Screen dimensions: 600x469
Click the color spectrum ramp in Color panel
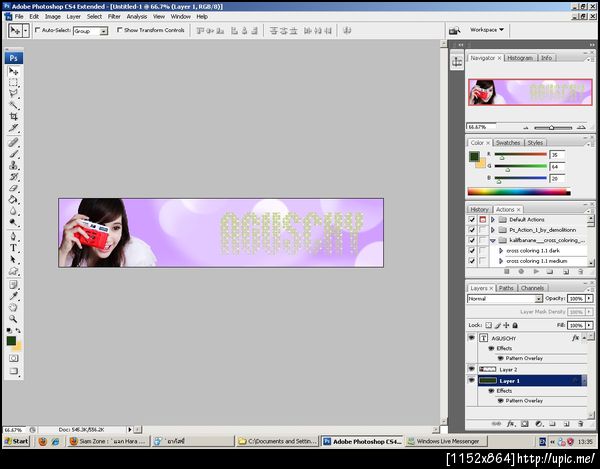click(x=519, y=192)
